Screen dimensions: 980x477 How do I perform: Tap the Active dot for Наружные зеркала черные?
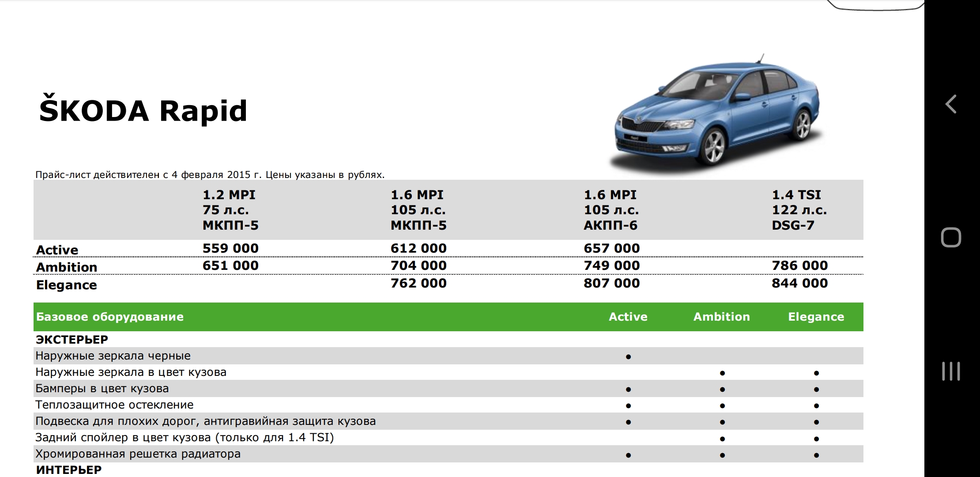click(x=628, y=357)
